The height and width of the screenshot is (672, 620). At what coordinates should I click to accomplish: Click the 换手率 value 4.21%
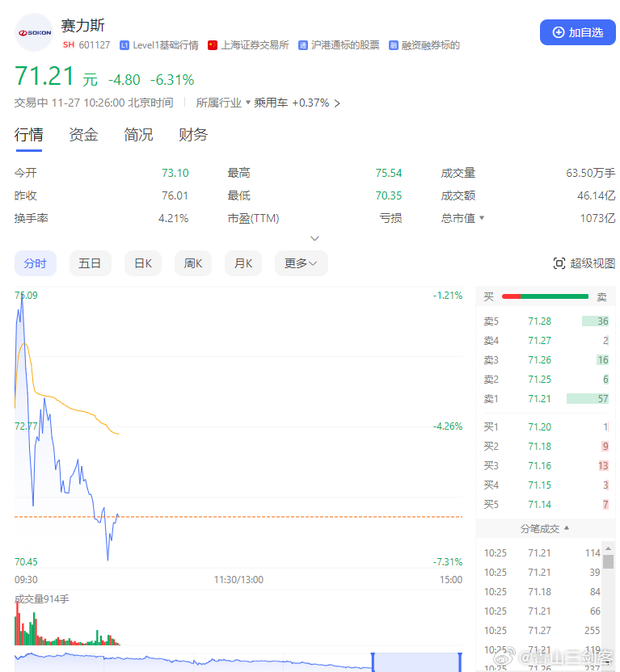173,219
